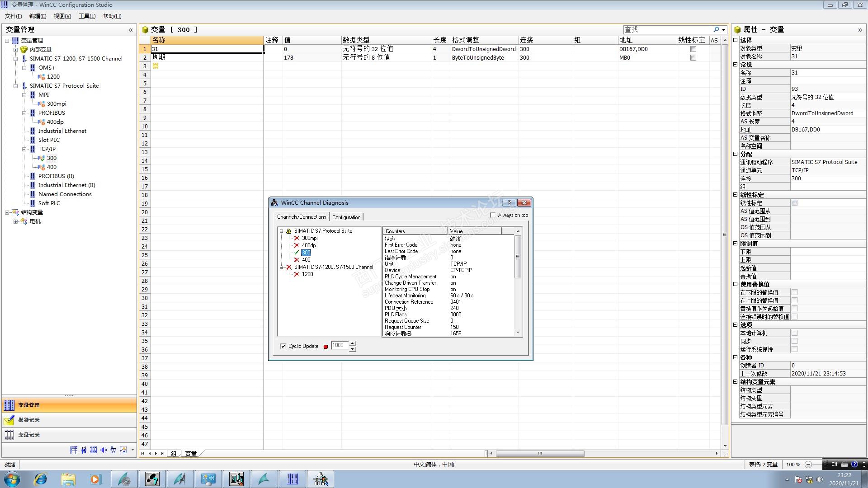Enable the Always on top checkbox
Image resolution: width=868 pixels, height=488 pixels.
493,215
